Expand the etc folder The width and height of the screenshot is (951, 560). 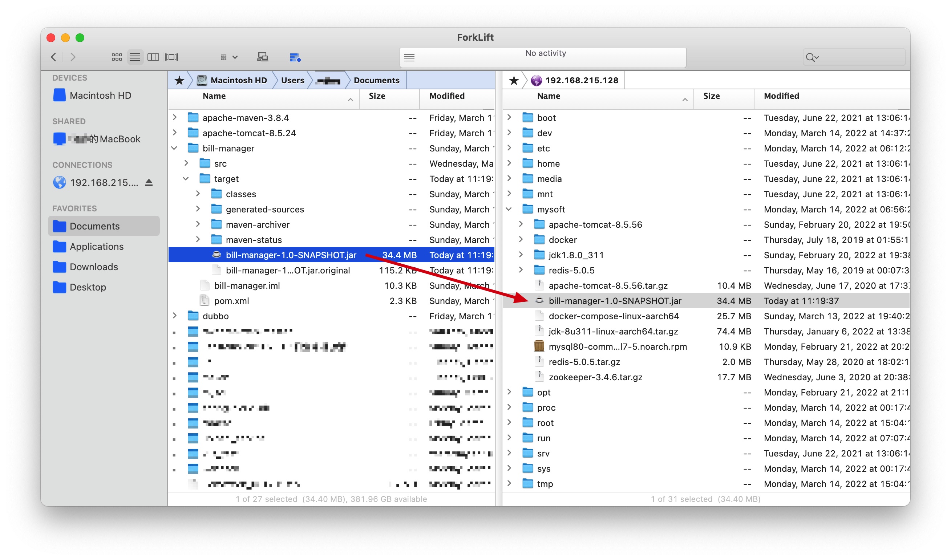pos(509,148)
